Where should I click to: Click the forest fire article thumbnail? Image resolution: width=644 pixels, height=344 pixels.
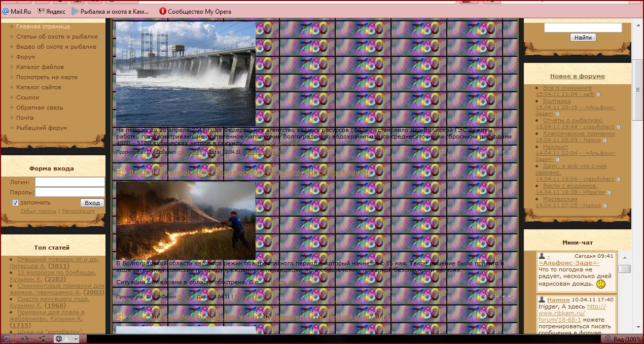pos(186,221)
